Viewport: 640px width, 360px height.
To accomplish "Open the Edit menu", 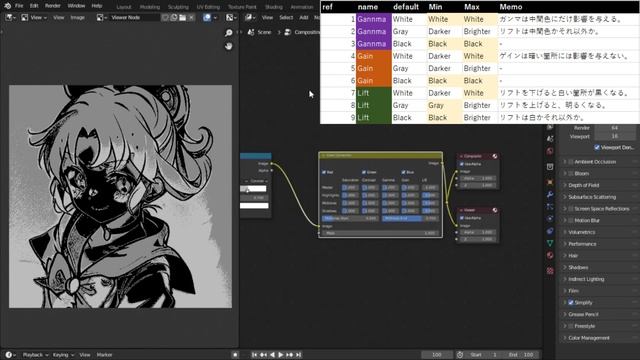I will (34, 6).
